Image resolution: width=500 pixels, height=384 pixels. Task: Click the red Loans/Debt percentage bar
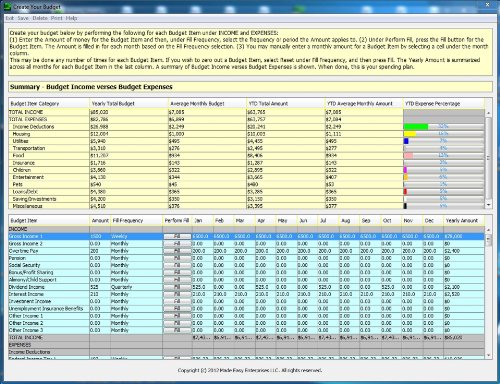405,192
